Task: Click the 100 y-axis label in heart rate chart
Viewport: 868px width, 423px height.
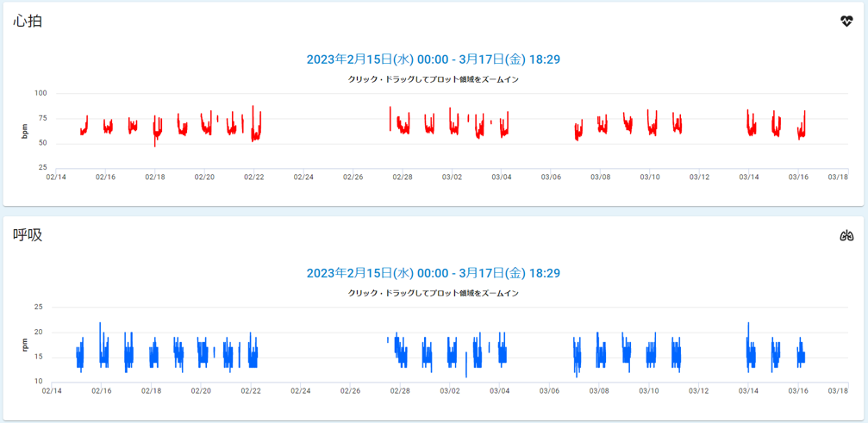Action: coord(41,93)
